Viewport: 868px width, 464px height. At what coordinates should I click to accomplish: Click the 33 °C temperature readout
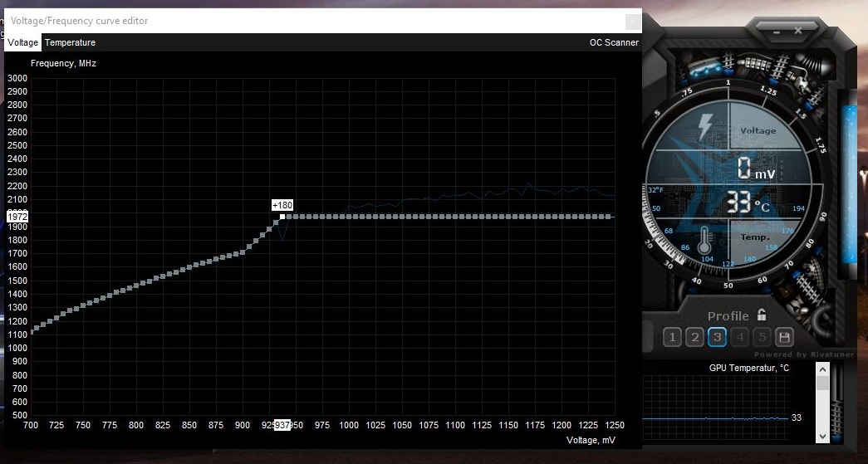pyautogui.click(x=748, y=203)
